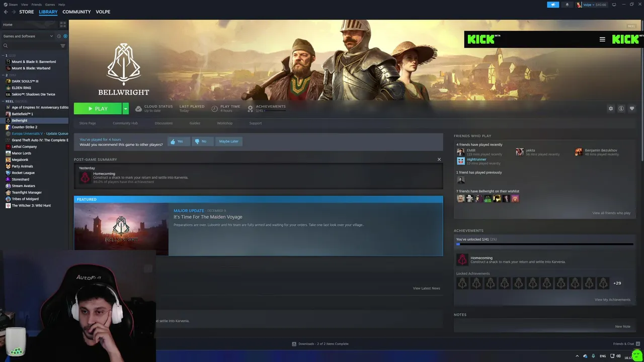Open Friends & Chat
This screenshot has height=362, width=644.
coord(626,344)
